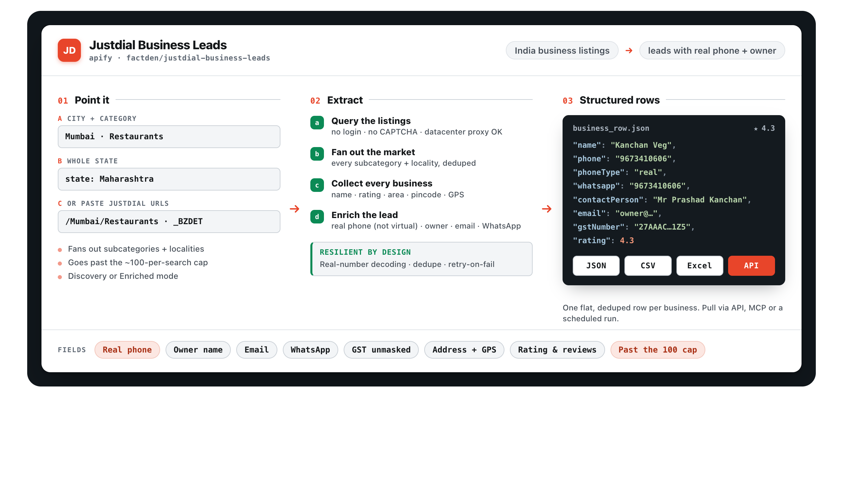Click the 'RESILIENT BY DESIGN' callout box
843x504 pixels.
coord(421,259)
